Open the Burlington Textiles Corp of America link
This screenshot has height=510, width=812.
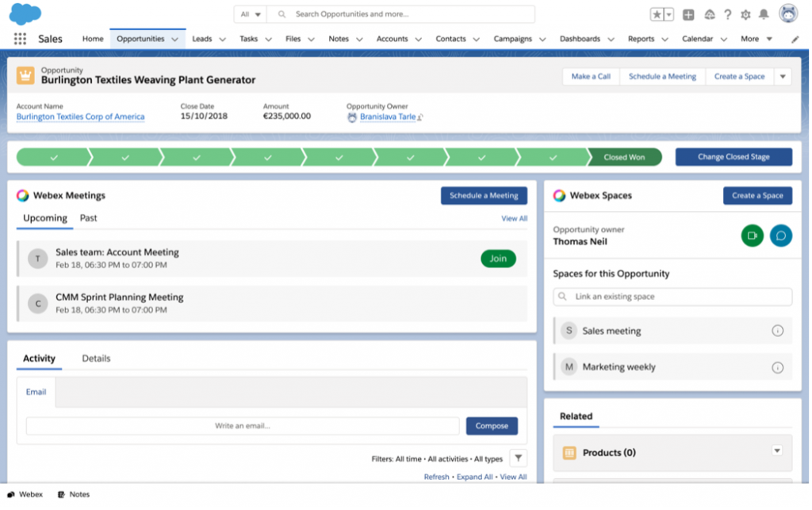tap(80, 117)
